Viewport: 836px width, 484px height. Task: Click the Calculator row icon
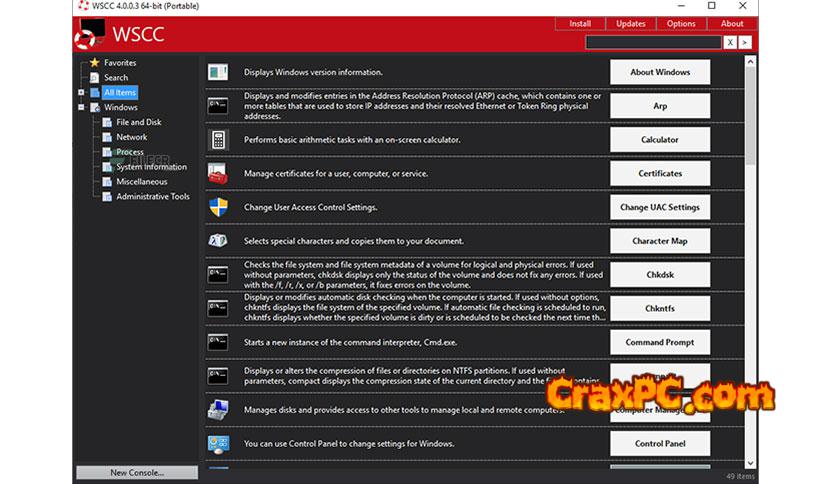218,140
